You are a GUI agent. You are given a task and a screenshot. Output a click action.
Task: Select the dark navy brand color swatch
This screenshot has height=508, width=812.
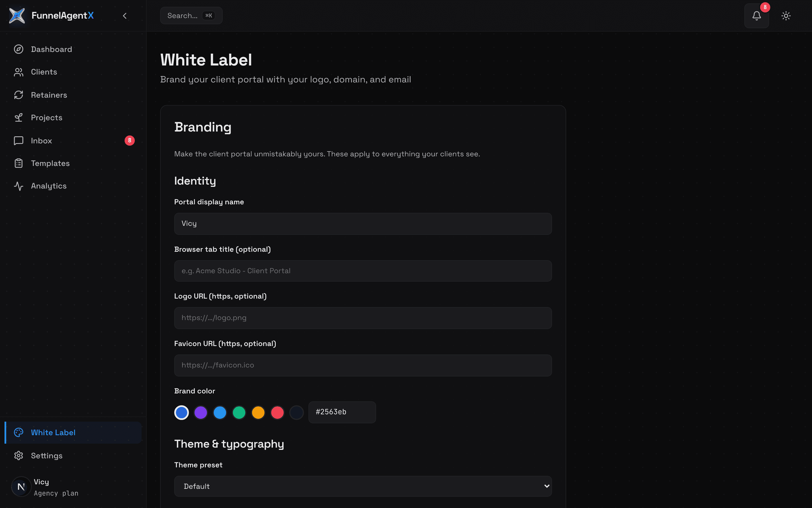[x=297, y=412]
